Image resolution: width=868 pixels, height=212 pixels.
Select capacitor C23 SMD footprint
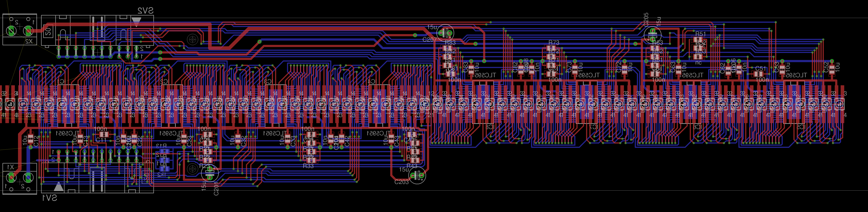184,138
